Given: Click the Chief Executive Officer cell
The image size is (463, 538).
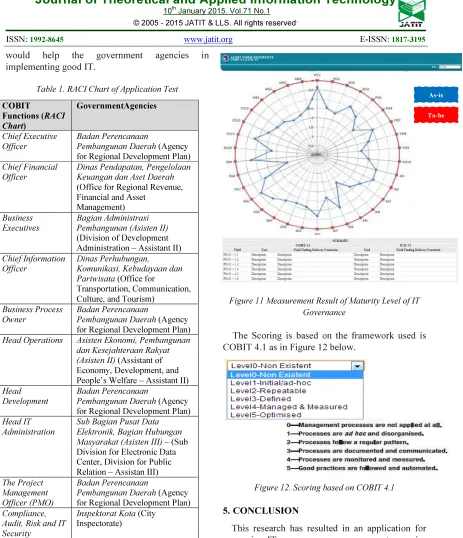Looking at the screenshot, I should 36,146.
